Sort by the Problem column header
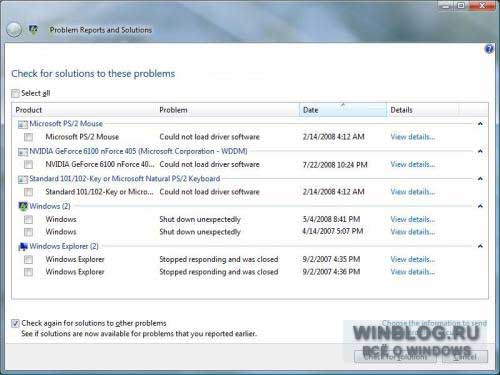Image resolution: width=500 pixels, height=375 pixels. click(228, 110)
